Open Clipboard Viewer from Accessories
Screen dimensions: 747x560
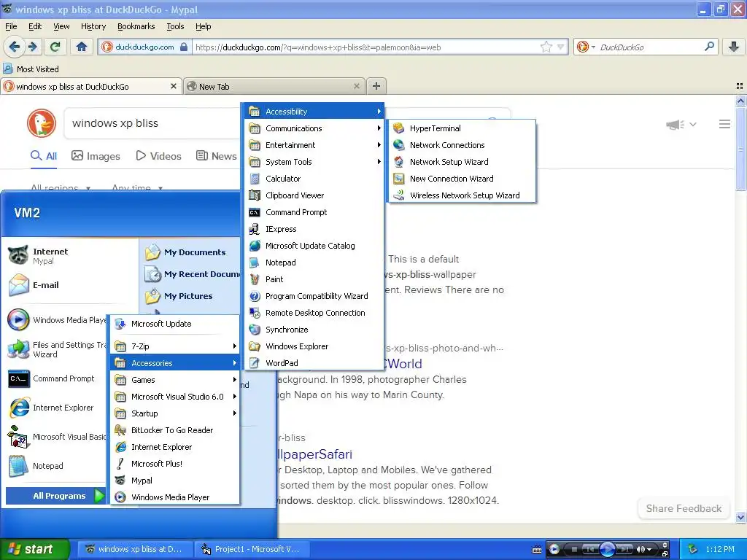tap(314, 195)
